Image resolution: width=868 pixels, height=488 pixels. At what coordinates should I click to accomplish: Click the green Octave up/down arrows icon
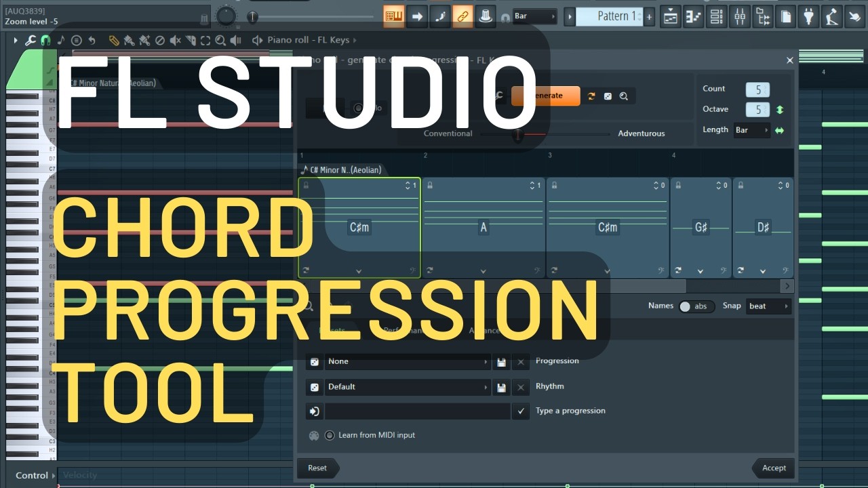[x=780, y=109]
